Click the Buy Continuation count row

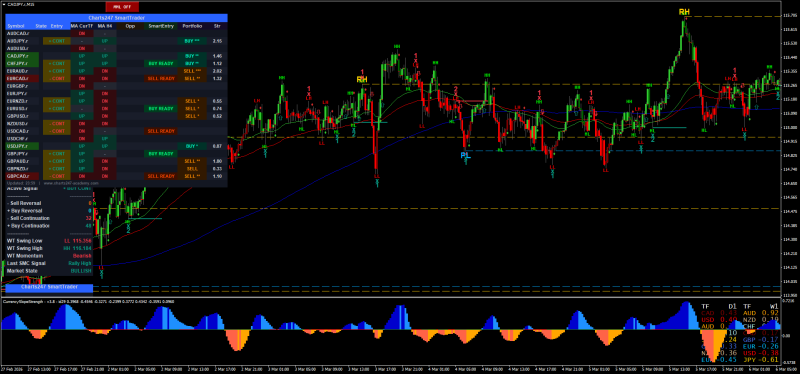click(49, 226)
